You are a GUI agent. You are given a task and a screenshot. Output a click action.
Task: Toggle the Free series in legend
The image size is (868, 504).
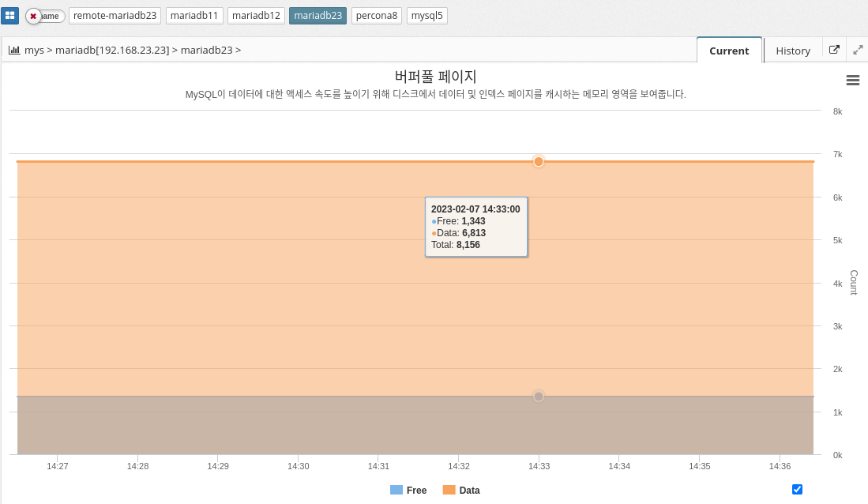[x=408, y=491]
